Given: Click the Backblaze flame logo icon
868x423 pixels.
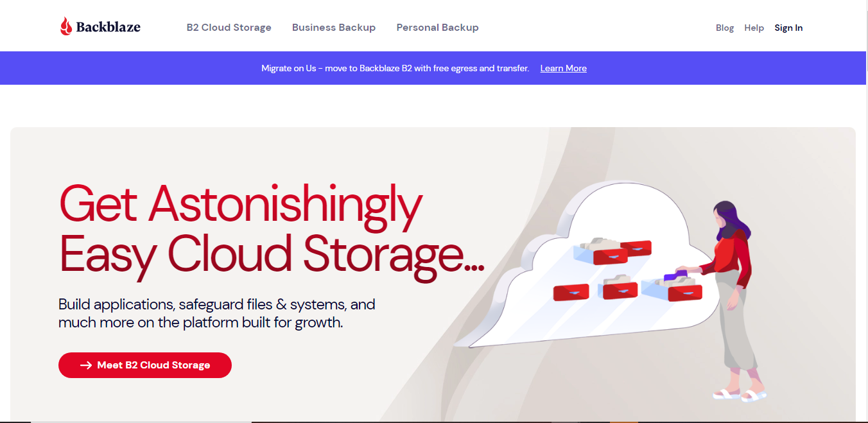Looking at the screenshot, I should 66,26.
